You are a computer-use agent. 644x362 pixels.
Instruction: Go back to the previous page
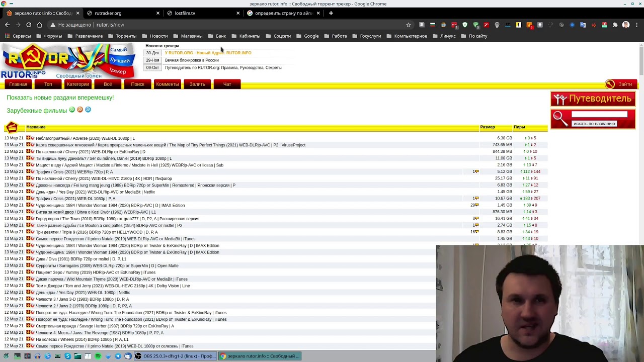(7, 25)
